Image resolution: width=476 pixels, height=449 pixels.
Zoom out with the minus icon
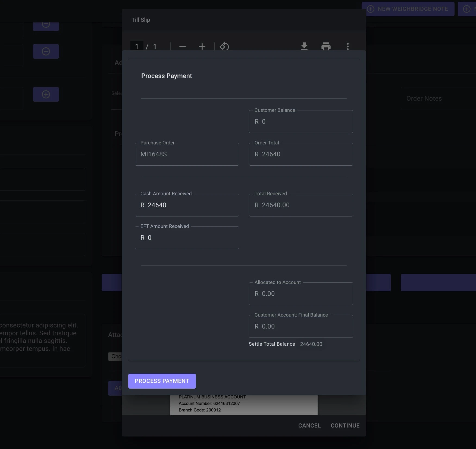pos(183,47)
